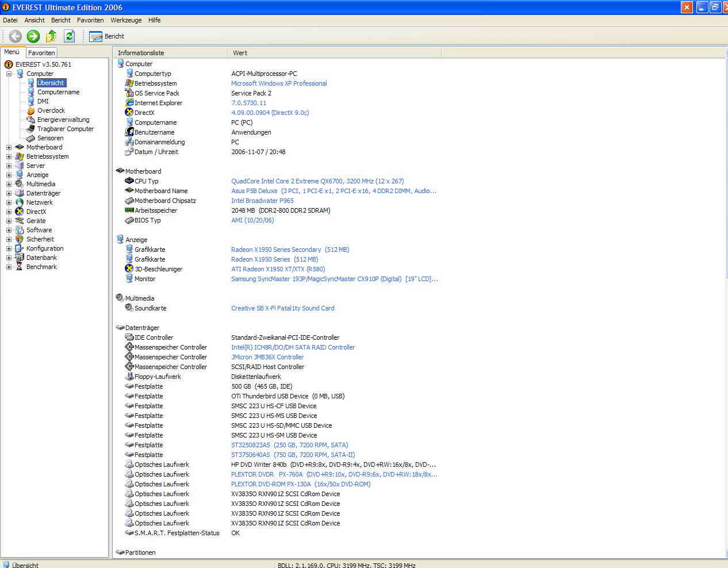This screenshot has height=568, width=728.
Task: Click the Benchmark hourglass icon
Action: [x=20, y=267]
